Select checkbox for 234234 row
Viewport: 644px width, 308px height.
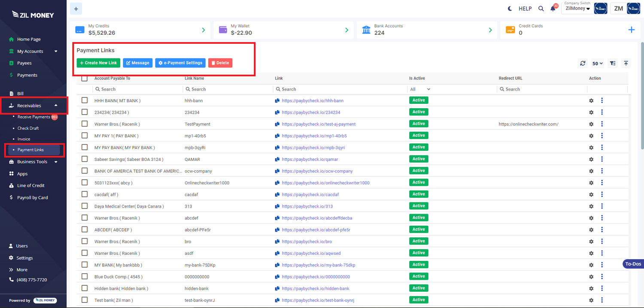(85, 112)
